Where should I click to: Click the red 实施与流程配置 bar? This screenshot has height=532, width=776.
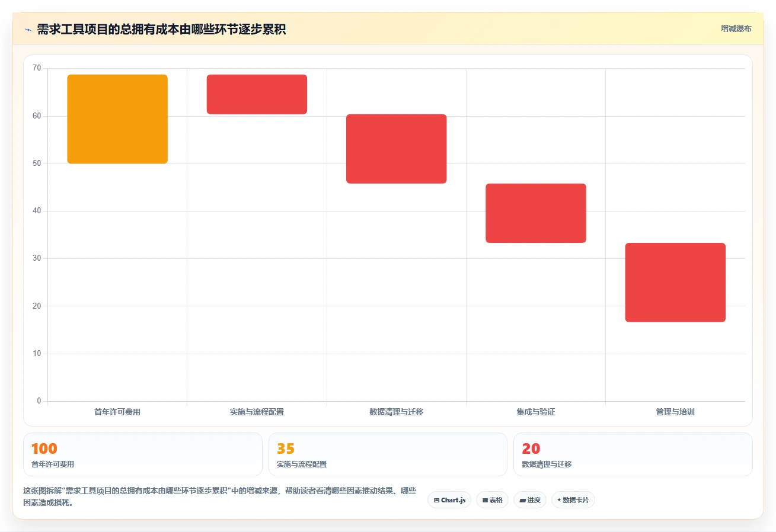pyautogui.click(x=257, y=94)
